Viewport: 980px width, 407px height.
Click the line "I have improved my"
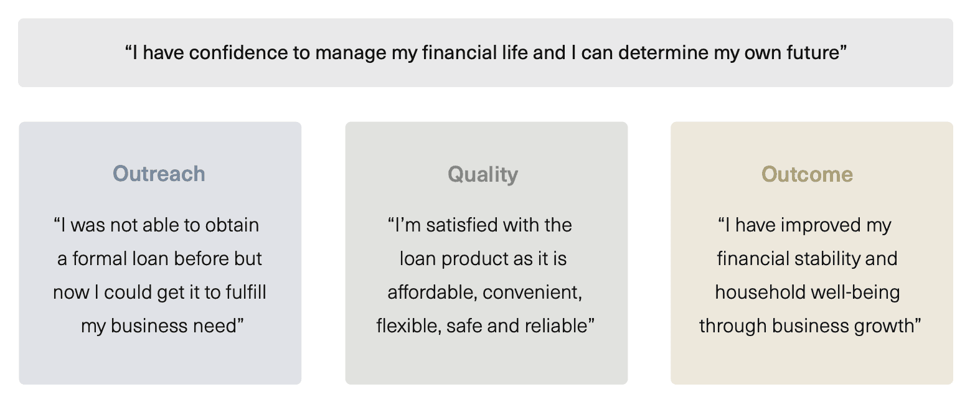[805, 225]
